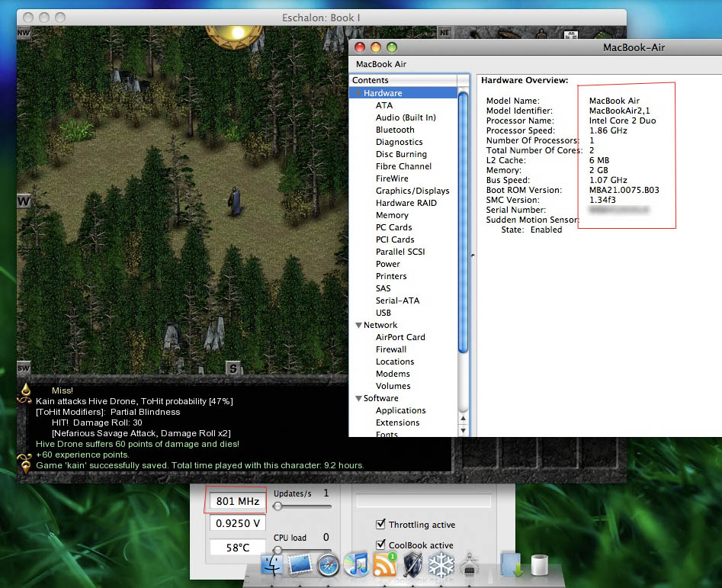Toggle the CoolBook active checkbox
Image resolution: width=722 pixels, height=588 pixels.
(380, 545)
